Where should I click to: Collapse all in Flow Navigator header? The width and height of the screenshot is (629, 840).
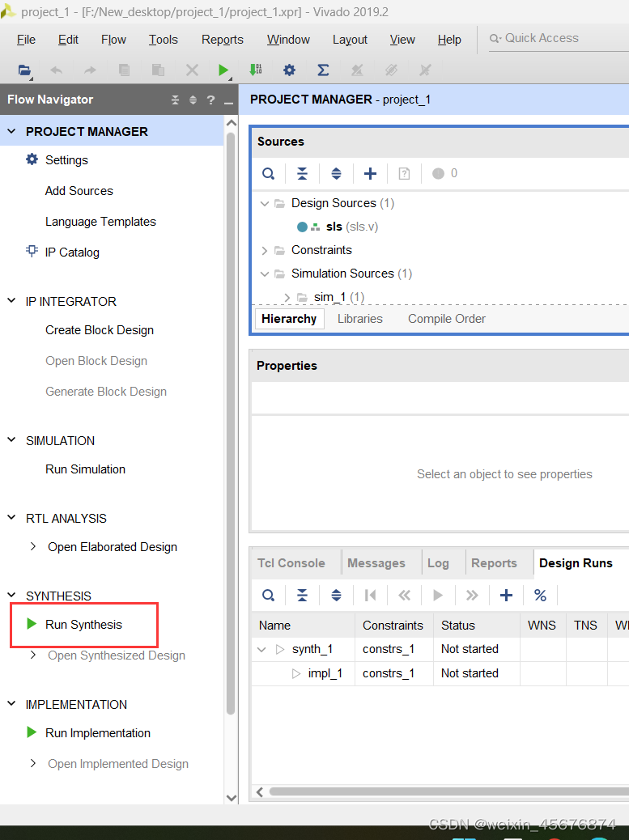(175, 100)
